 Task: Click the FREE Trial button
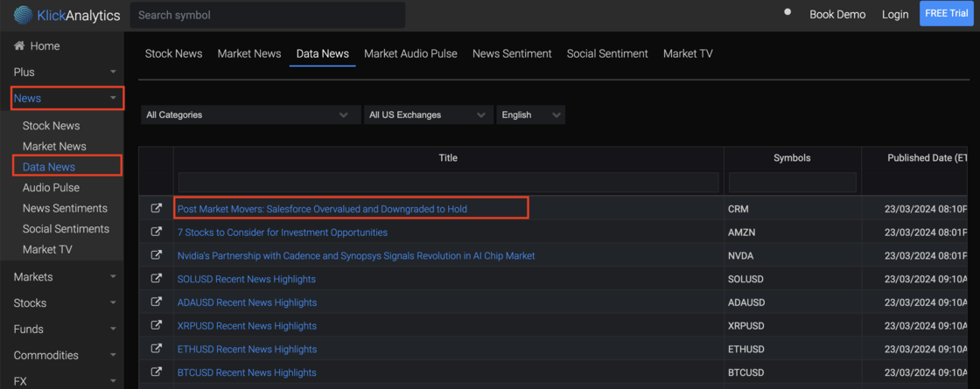click(x=946, y=13)
